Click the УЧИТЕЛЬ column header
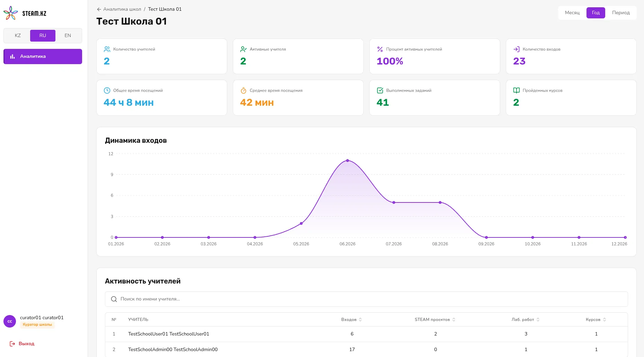Screen dimensions: 644x357 tap(138, 320)
